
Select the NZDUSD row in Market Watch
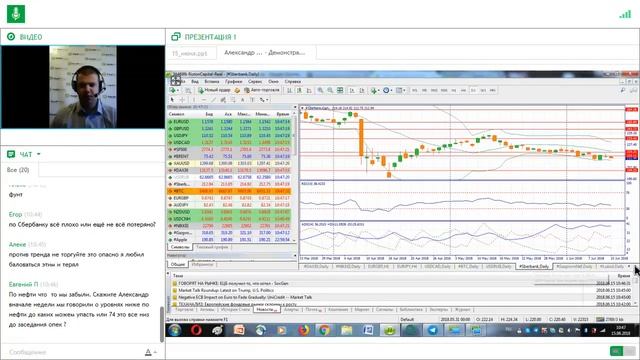coord(229,212)
